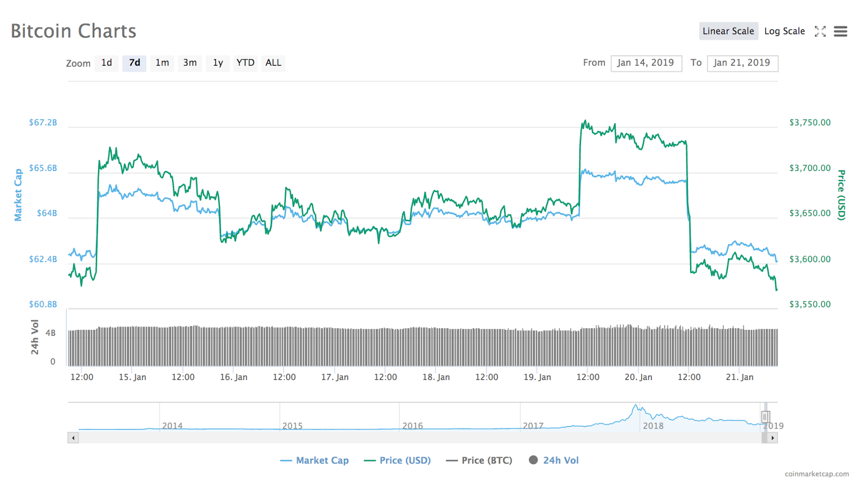Click the 2017 label in navigator
Screen dimensions: 868x482
[533, 426]
